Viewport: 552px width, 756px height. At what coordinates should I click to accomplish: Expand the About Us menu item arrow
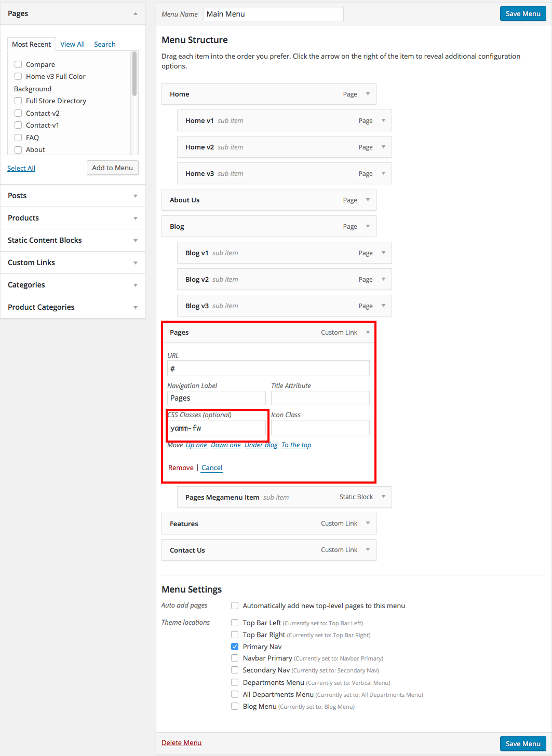pyautogui.click(x=368, y=200)
